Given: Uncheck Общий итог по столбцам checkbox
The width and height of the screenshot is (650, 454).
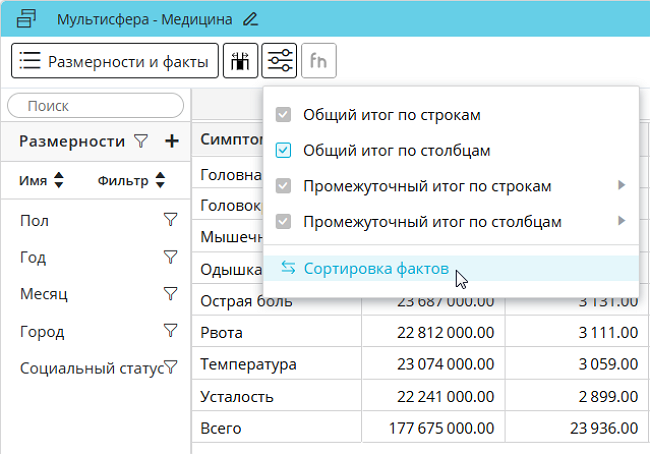Looking at the screenshot, I should pos(283,151).
